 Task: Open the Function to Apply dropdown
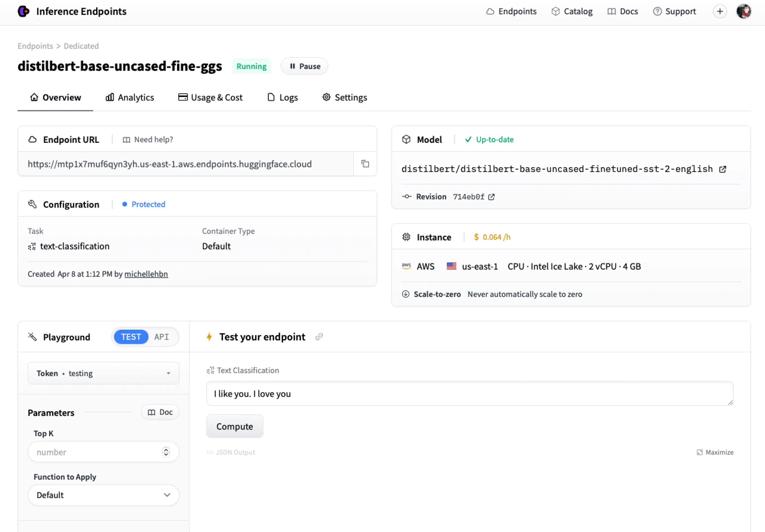tap(103, 495)
